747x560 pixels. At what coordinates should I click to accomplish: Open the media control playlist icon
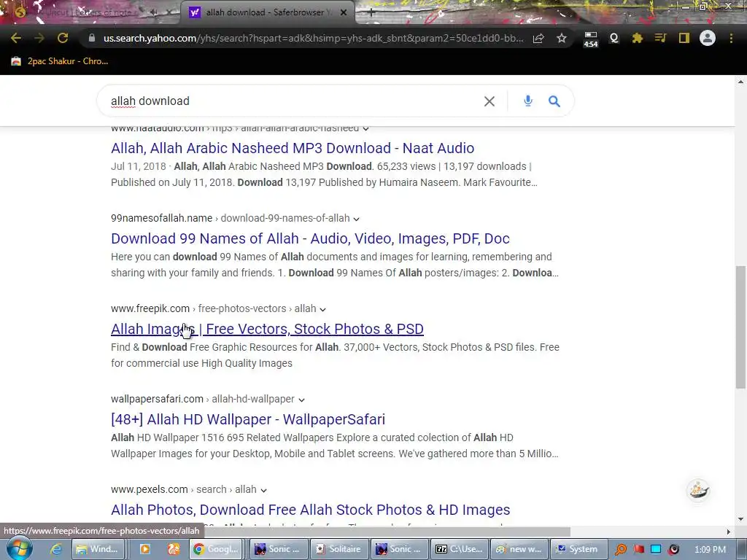click(x=660, y=38)
